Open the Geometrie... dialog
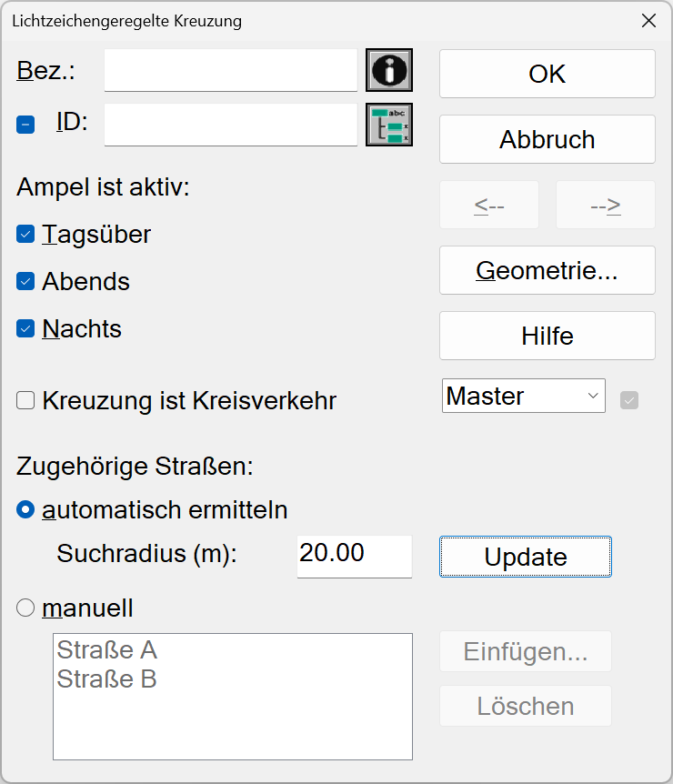The width and height of the screenshot is (673, 784). [x=547, y=270]
